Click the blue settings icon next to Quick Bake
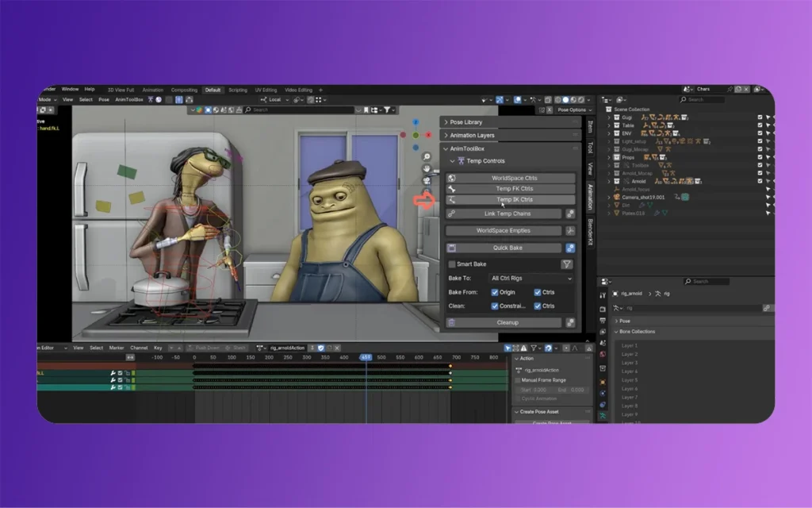Screen dimensions: 812x508 coord(570,248)
